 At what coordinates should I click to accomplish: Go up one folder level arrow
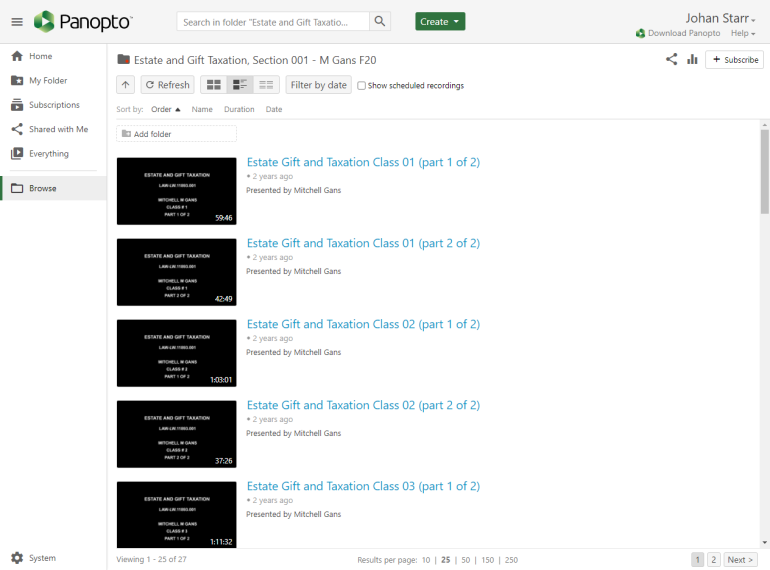(x=125, y=85)
